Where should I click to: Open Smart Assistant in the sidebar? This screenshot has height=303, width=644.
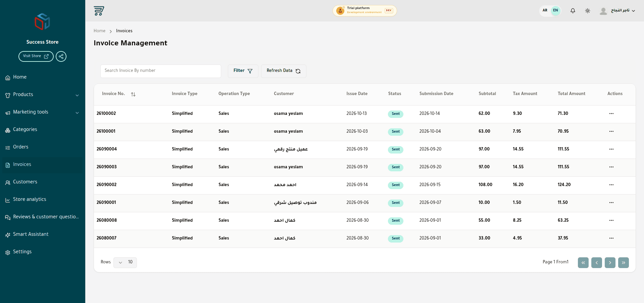click(42, 234)
